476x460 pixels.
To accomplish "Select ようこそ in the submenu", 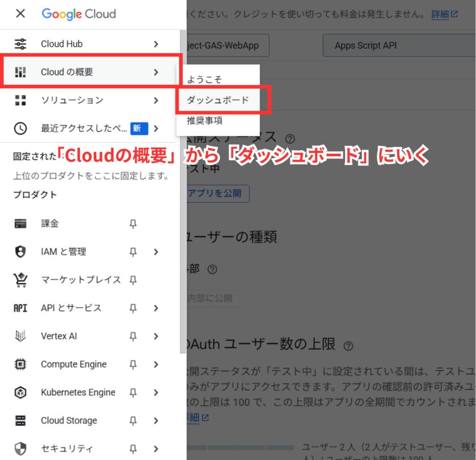I will (218, 79).
